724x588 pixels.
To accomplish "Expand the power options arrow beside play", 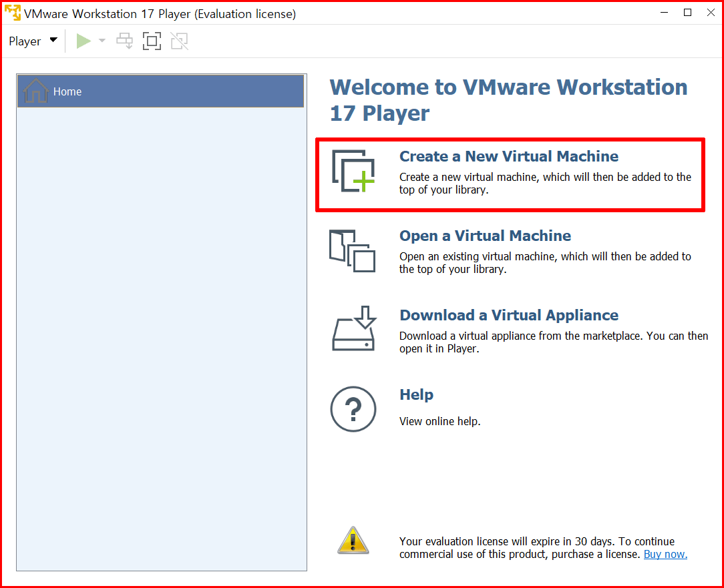I will click(102, 41).
